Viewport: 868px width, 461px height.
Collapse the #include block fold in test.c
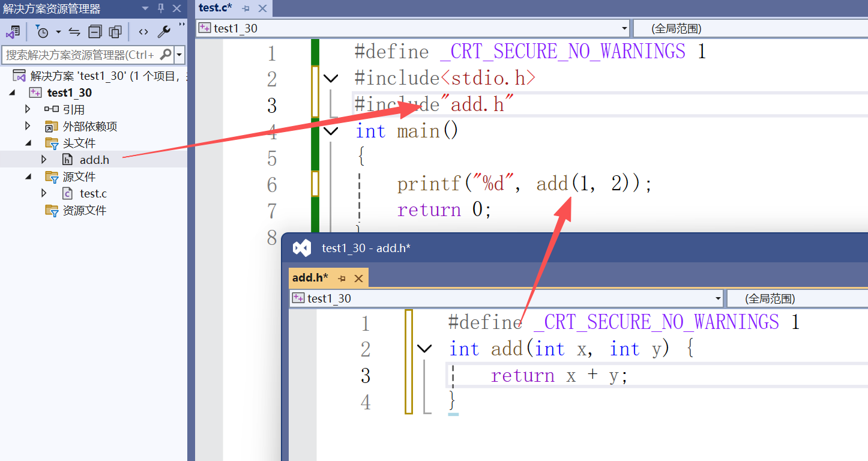331,78
